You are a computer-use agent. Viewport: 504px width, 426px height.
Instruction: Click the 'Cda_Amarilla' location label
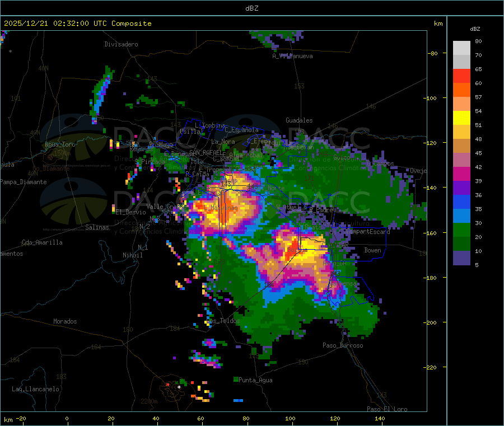point(42,242)
